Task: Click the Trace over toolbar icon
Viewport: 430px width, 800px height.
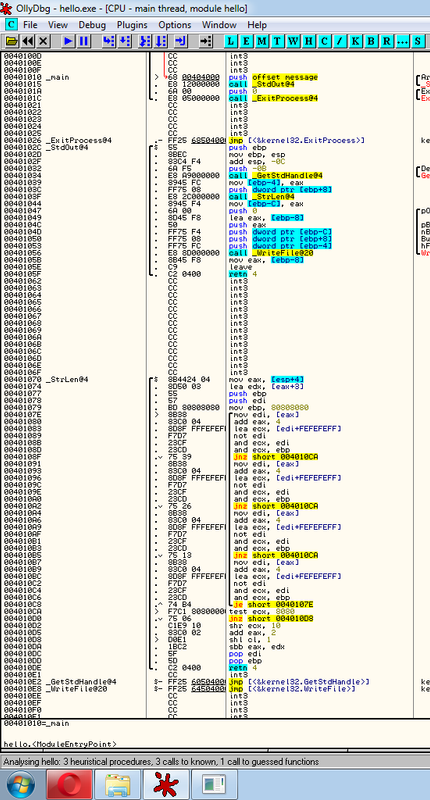Action: pyautogui.click(x=161, y=41)
